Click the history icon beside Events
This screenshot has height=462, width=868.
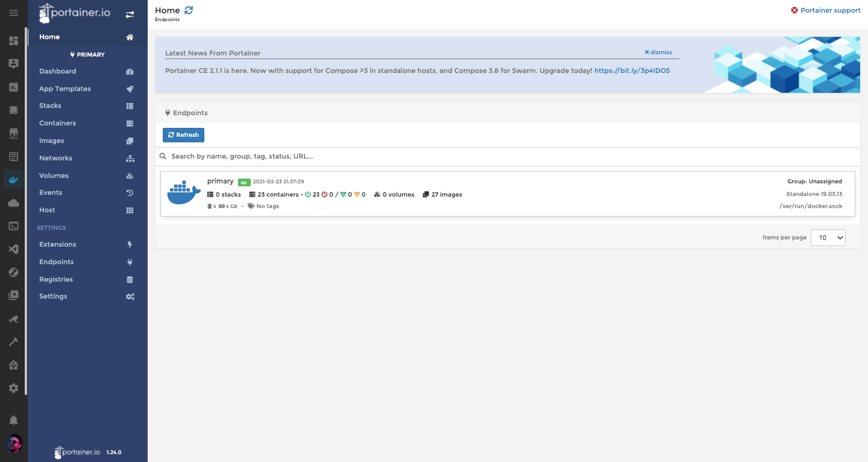[130, 193]
